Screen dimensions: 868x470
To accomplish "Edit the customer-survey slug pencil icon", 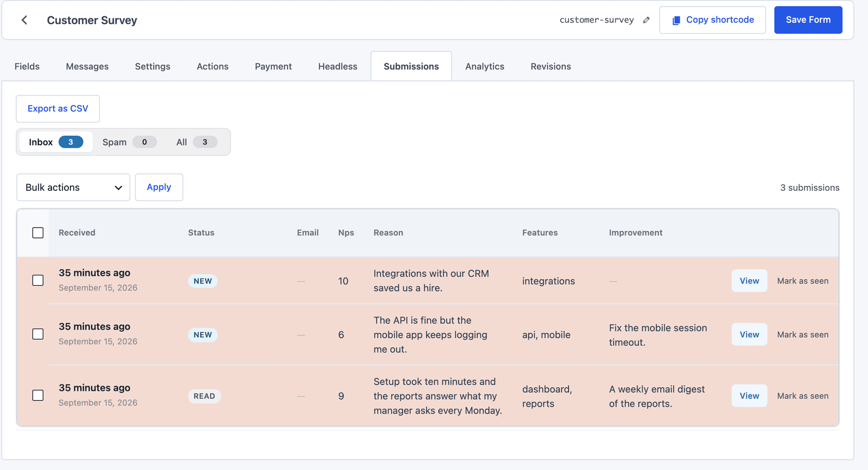I will (646, 20).
